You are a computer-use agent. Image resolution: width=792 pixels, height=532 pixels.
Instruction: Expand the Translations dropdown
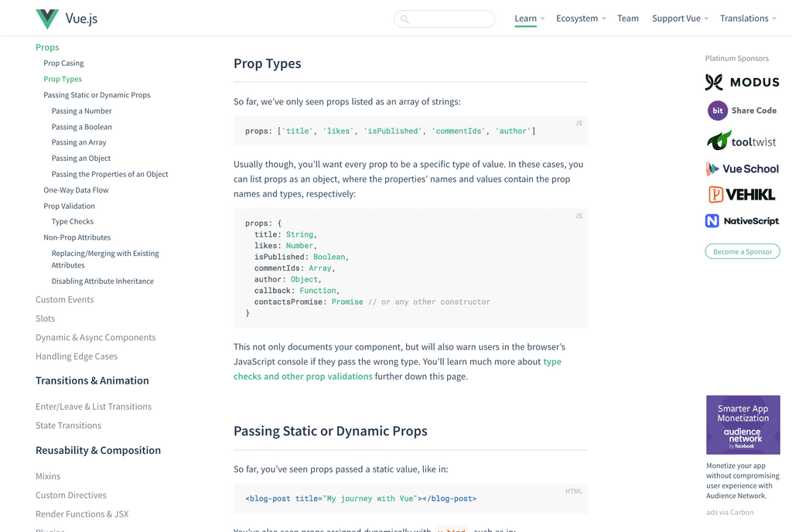(x=744, y=18)
